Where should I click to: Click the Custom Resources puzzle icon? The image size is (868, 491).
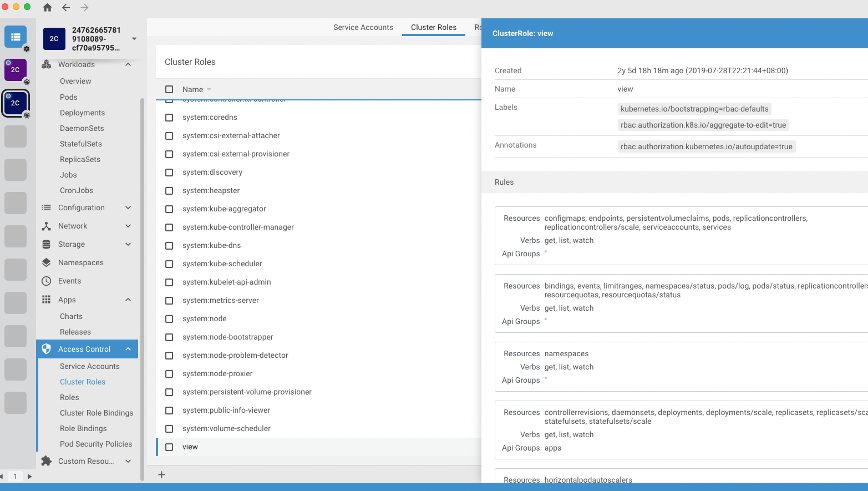[x=47, y=461]
